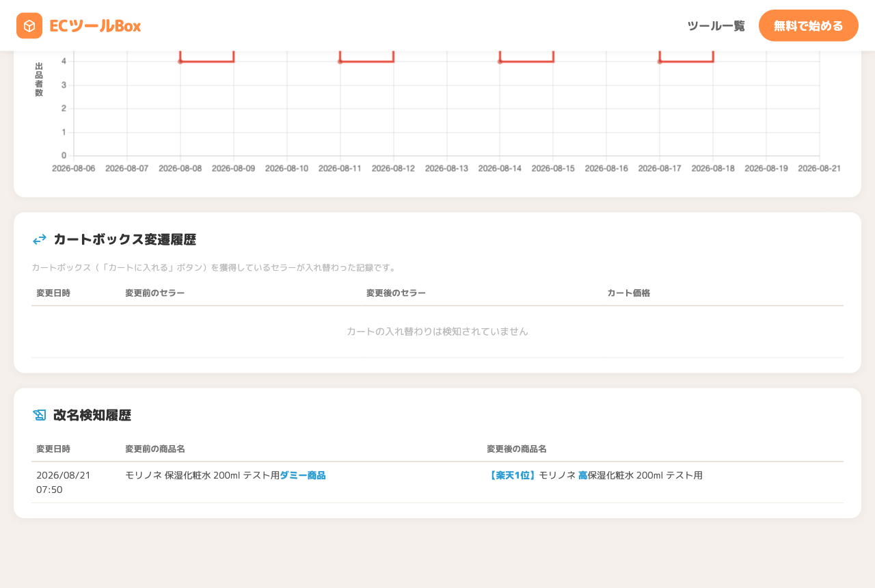This screenshot has width=875, height=588.
Task: Click the 変更後のセラー column header
Action: pyautogui.click(x=396, y=293)
